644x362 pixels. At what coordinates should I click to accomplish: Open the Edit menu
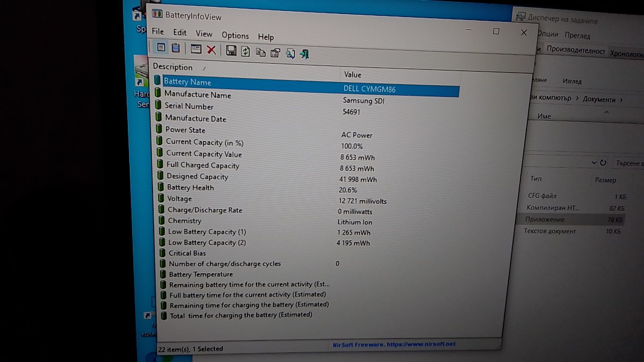(x=180, y=33)
